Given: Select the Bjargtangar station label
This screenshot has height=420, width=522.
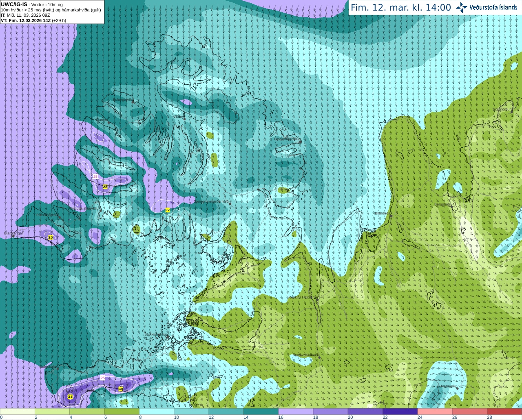Looking at the screenshot, I should click(x=14, y=233).
